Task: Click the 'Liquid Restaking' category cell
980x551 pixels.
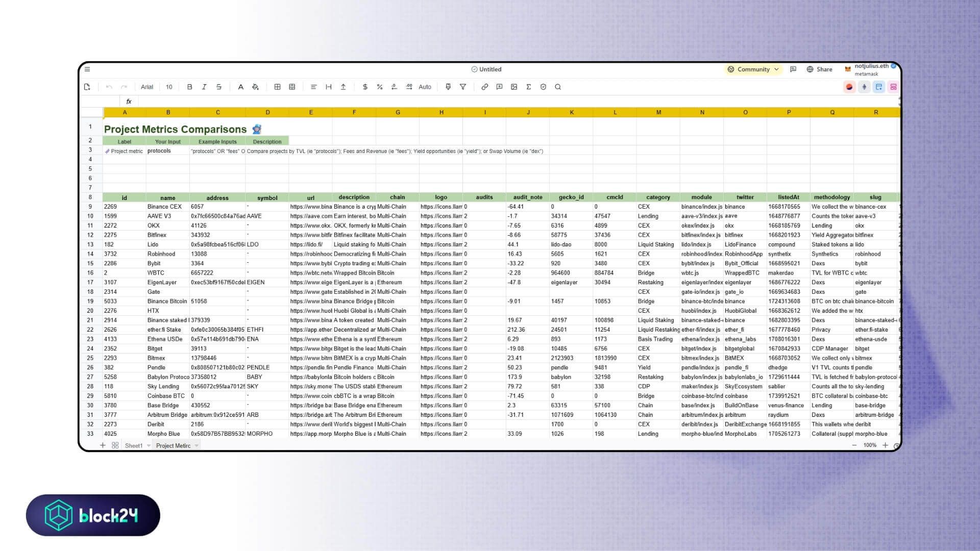Action: click(658, 330)
